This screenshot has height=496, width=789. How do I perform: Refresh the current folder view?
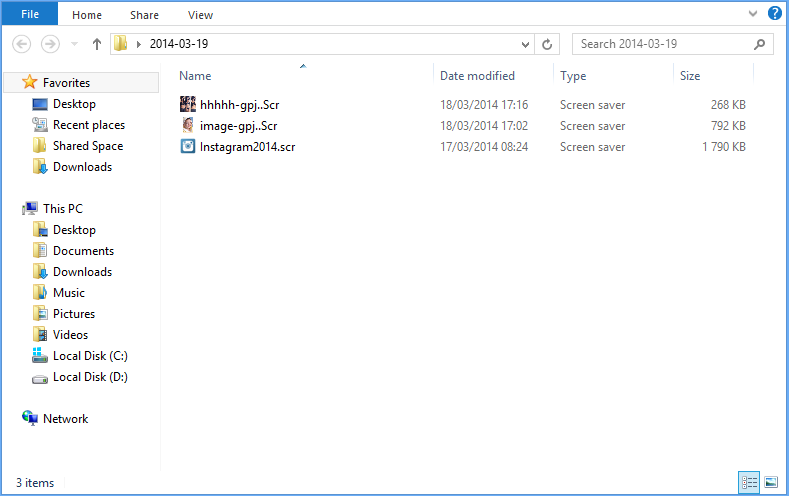pyautogui.click(x=547, y=44)
